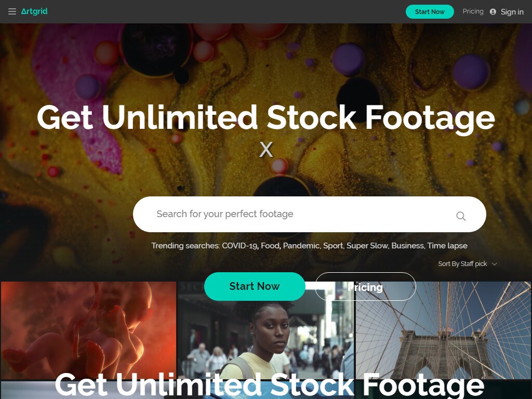532x399 pixels.
Task: Click the search magnifier icon
Action: coord(461,216)
